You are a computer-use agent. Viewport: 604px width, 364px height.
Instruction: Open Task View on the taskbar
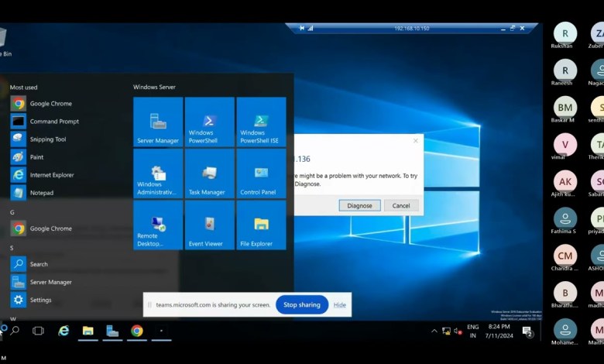click(x=38, y=331)
